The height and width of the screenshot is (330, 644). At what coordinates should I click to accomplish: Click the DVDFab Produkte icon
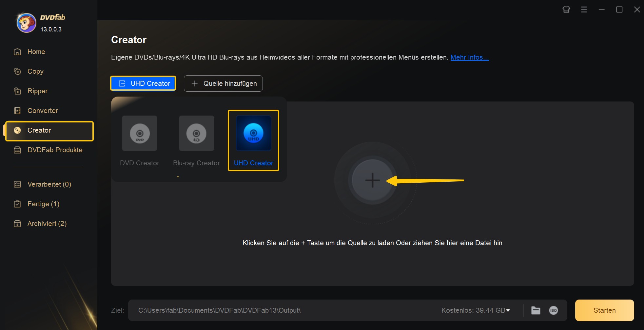tap(17, 150)
